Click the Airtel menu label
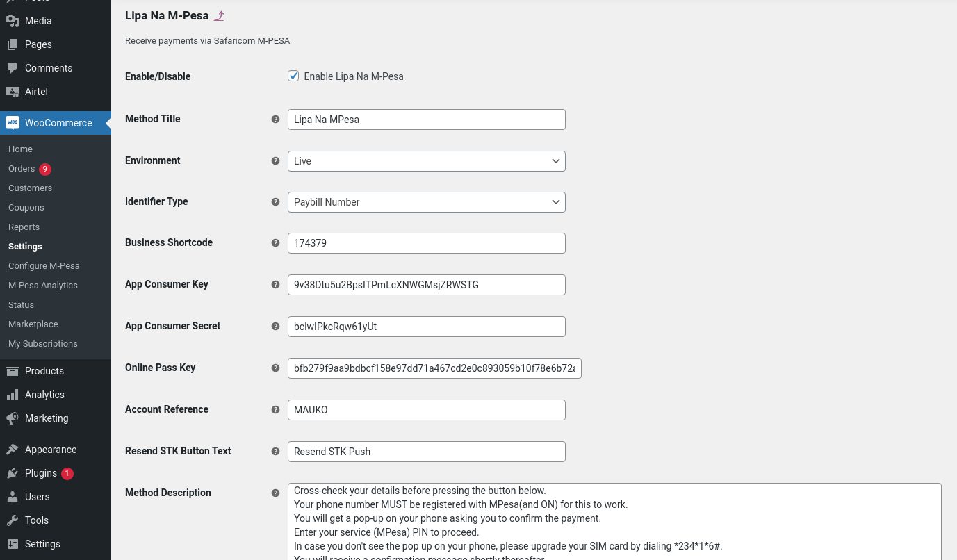The width and height of the screenshot is (957, 560). [36, 92]
